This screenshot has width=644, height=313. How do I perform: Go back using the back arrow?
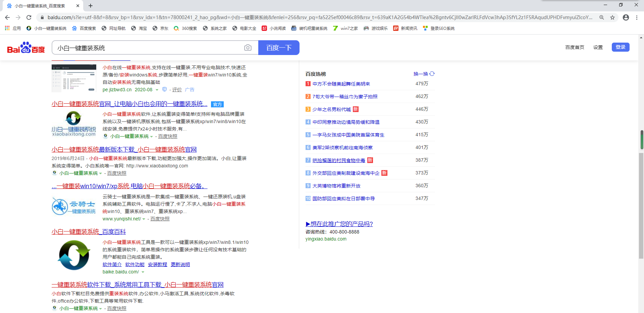click(x=7, y=17)
